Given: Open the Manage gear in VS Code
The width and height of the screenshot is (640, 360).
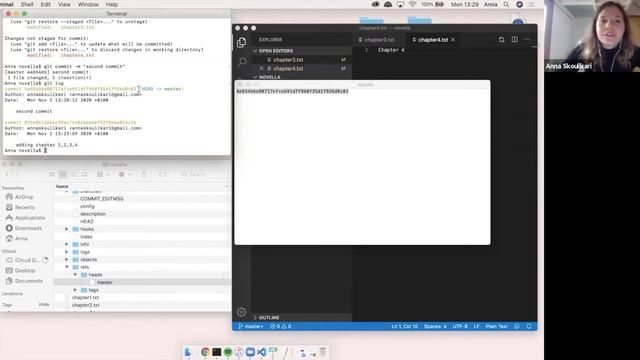Looking at the screenshot, I should click(241, 312).
